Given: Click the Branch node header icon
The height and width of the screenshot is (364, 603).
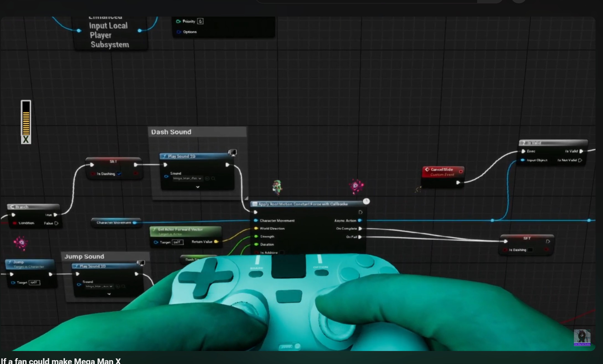Looking at the screenshot, I should [x=12, y=207].
